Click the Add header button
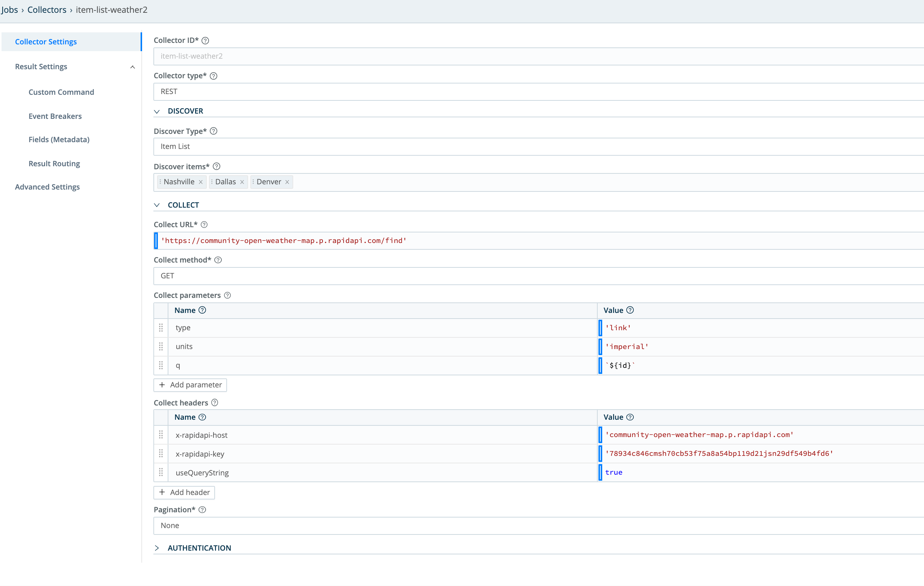This screenshot has height=586, width=924. (184, 492)
